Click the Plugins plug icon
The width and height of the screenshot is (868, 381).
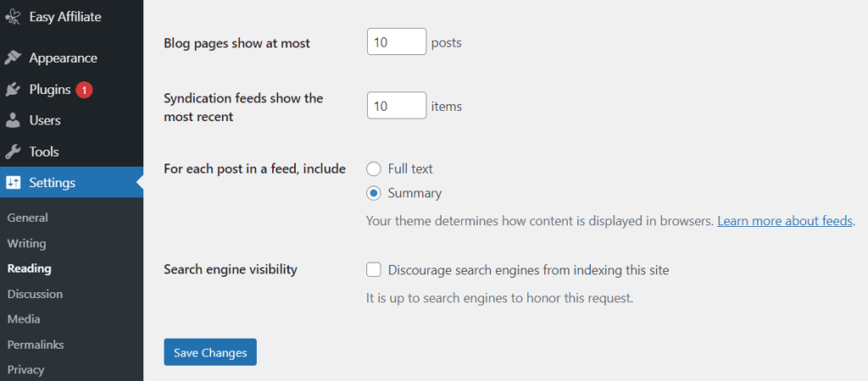tap(12, 90)
